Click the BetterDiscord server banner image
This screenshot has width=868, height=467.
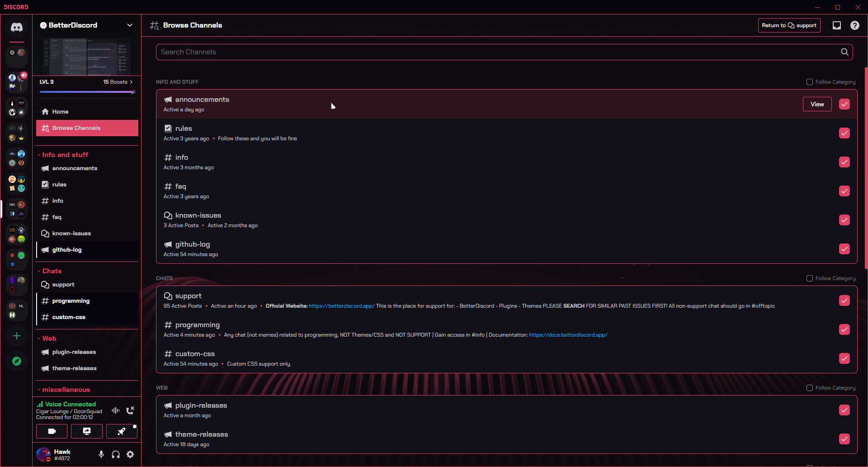(87, 56)
